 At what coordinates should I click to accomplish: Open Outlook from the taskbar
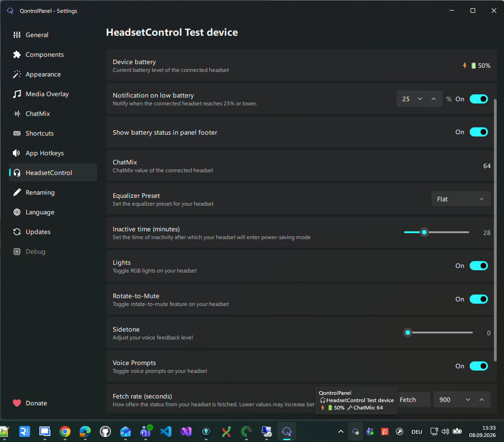tap(126, 431)
